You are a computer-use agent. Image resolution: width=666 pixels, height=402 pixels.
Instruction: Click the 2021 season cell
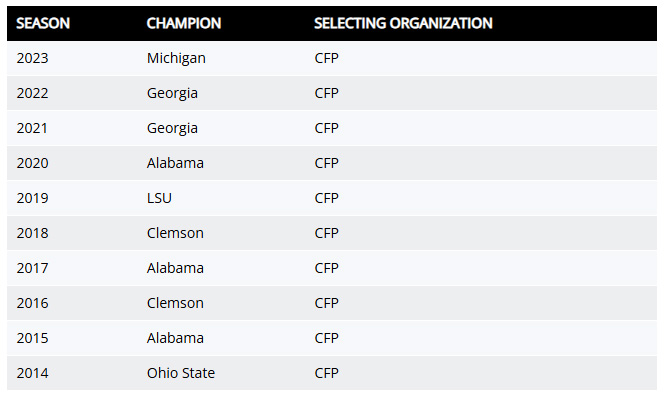pyautogui.click(x=32, y=128)
